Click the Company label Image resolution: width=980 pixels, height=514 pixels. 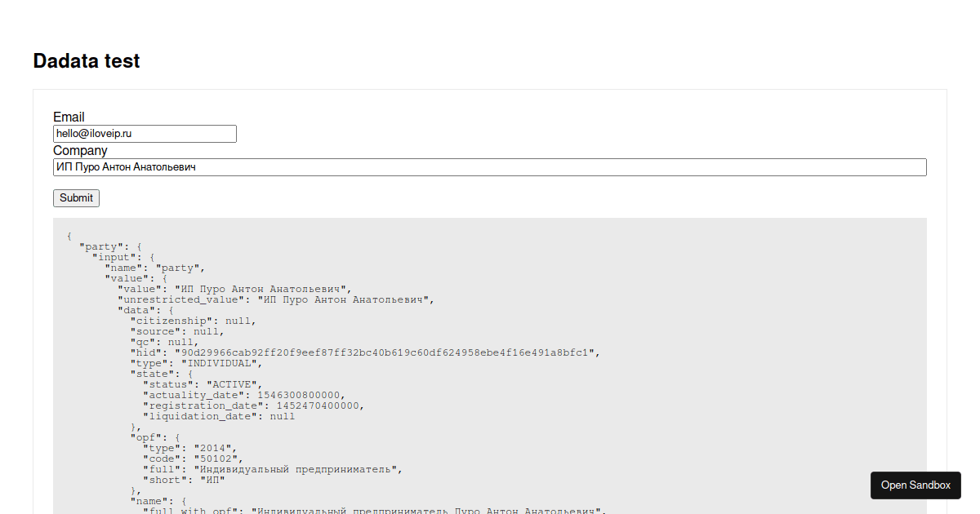pos(79,150)
